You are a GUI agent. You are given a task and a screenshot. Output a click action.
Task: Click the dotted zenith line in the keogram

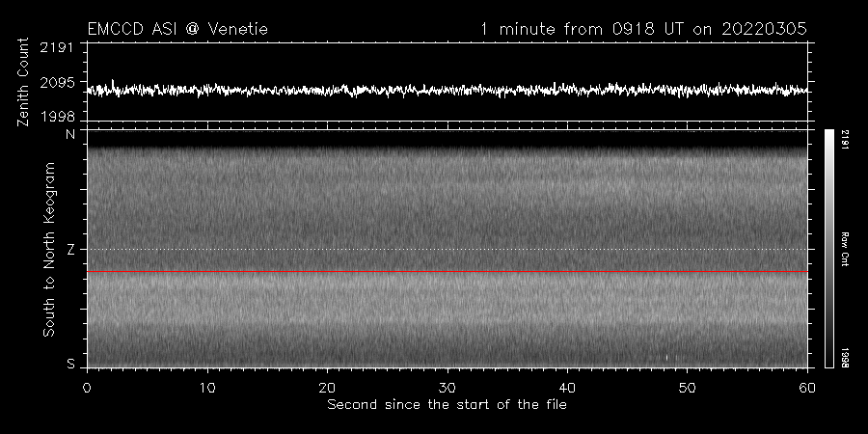click(448, 249)
